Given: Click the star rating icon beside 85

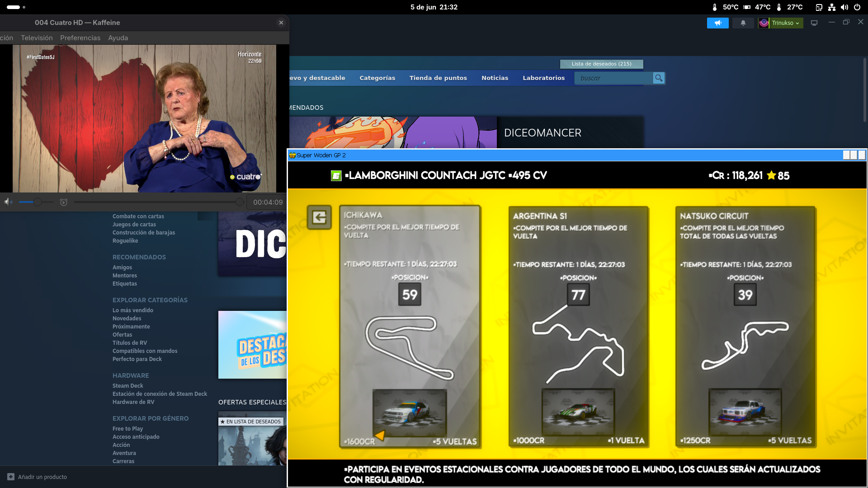Looking at the screenshot, I should tap(771, 175).
